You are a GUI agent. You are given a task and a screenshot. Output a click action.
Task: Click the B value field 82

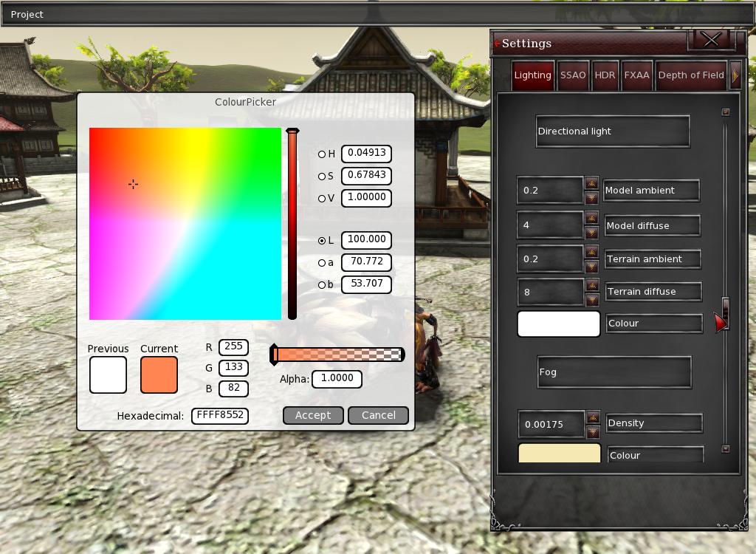click(233, 389)
